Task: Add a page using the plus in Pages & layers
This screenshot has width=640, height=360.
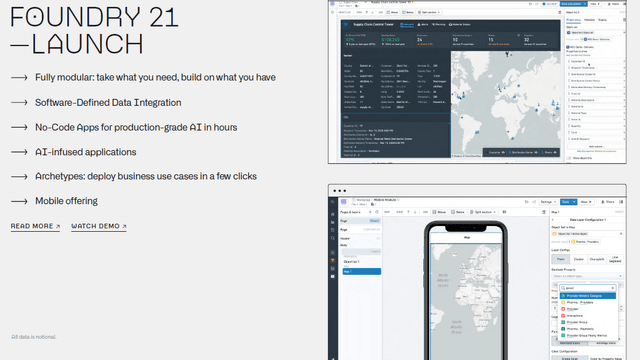Action: pos(370,212)
